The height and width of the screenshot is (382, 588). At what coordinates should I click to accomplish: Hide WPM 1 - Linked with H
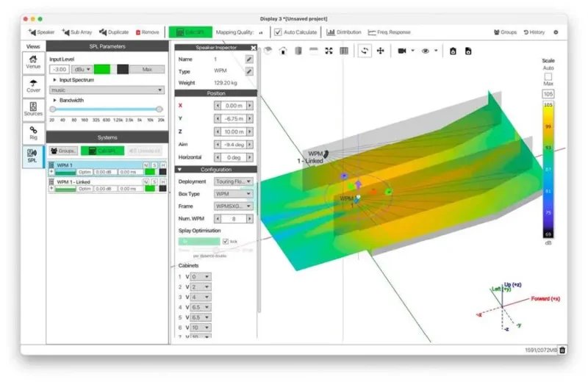(163, 181)
